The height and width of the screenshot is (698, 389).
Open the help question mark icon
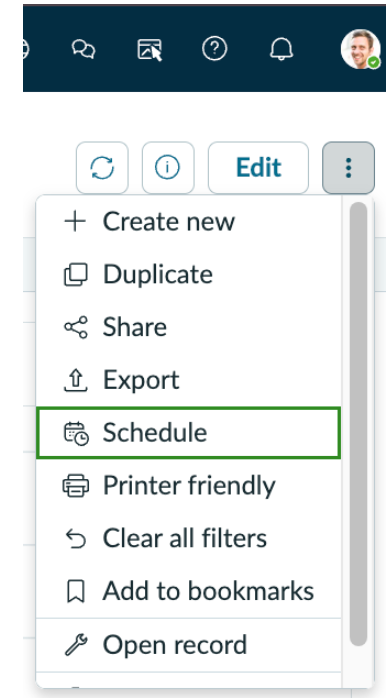pos(215,49)
